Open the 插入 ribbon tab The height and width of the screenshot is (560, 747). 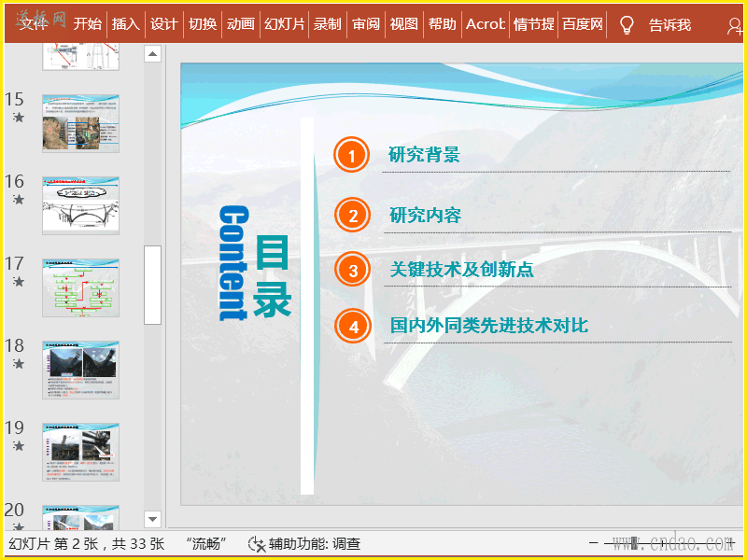[x=126, y=24]
